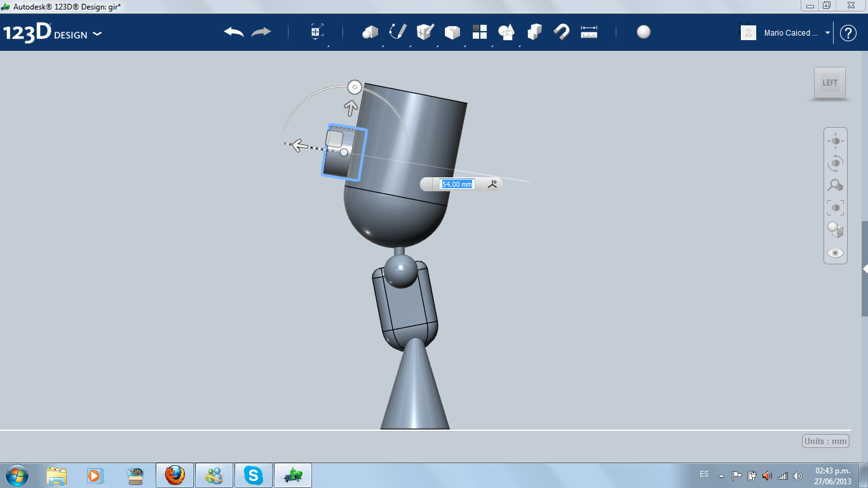The height and width of the screenshot is (488, 868).
Task: Click the rotation handle on the arc
Action: (x=355, y=86)
